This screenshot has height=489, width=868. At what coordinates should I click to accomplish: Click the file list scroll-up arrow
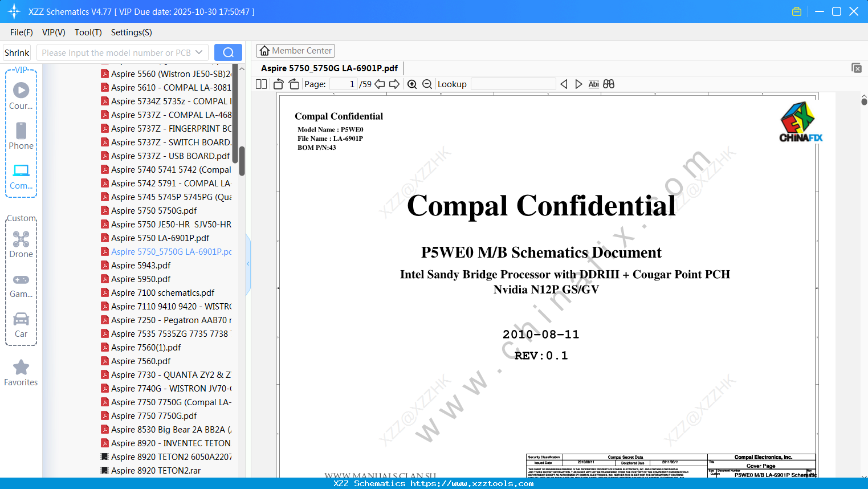(x=242, y=68)
